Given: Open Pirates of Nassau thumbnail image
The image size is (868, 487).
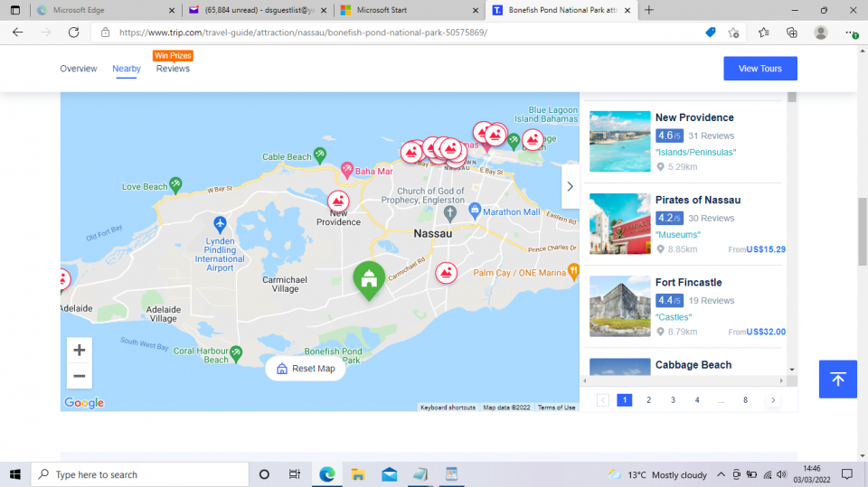Looking at the screenshot, I should (620, 223).
